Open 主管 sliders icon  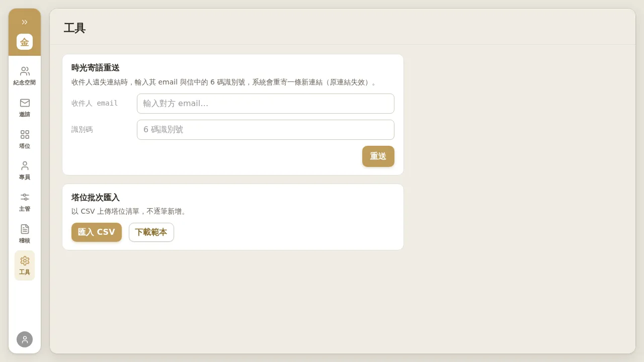(x=25, y=197)
